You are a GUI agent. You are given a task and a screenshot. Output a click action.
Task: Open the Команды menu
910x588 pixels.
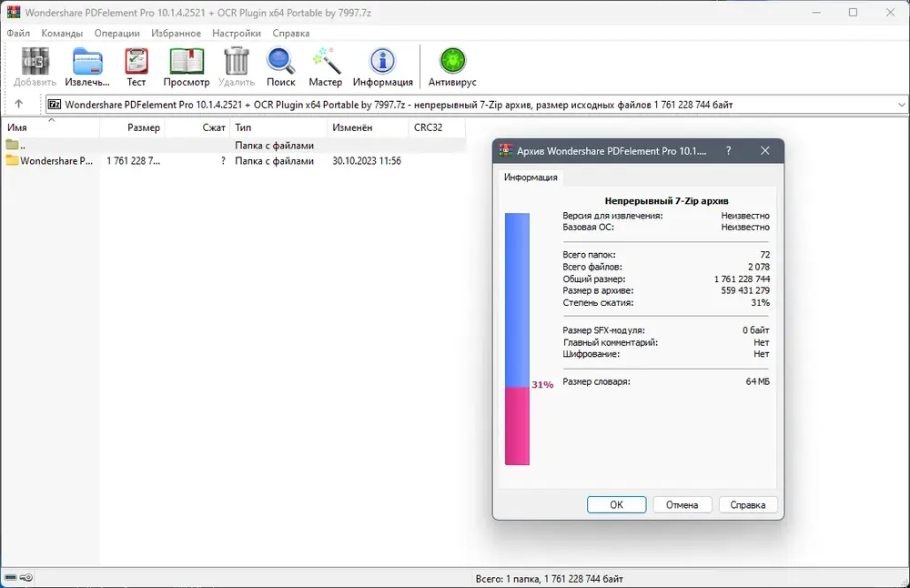pos(62,33)
